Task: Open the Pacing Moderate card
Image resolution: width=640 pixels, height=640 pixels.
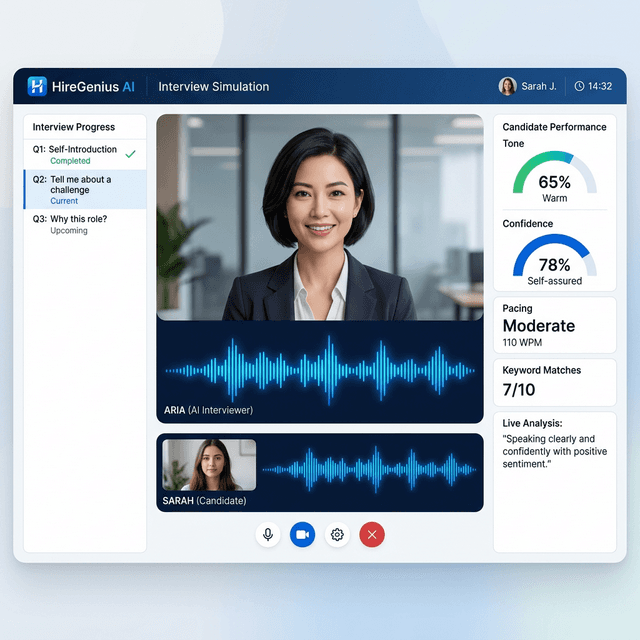Action: pos(554,325)
